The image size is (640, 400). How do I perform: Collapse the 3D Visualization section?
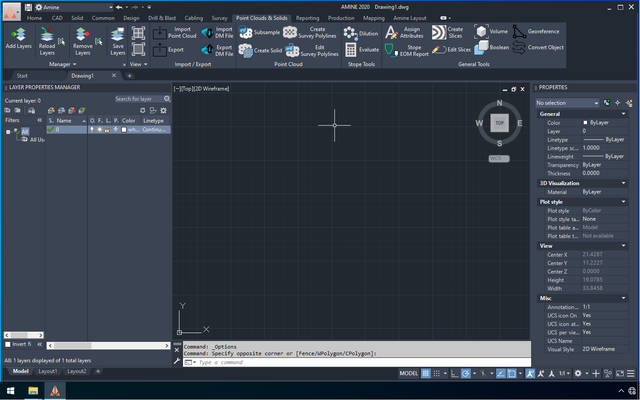pyautogui.click(x=623, y=183)
